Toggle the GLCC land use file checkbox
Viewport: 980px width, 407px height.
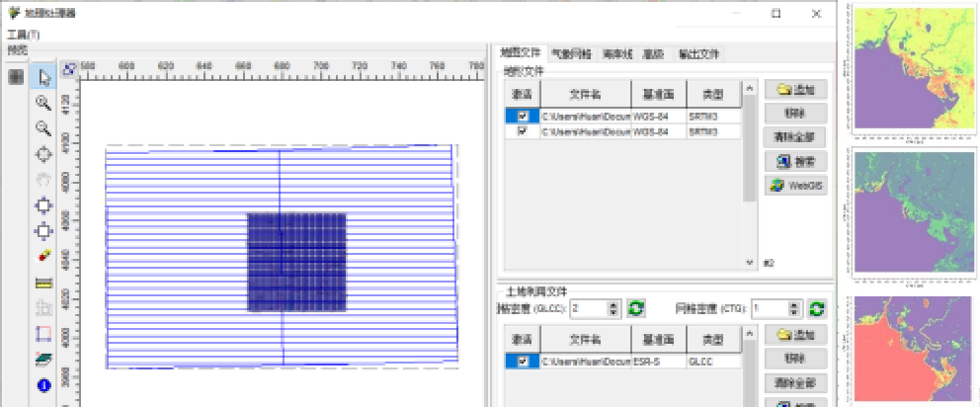pyautogui.click(x=522, y=363)
